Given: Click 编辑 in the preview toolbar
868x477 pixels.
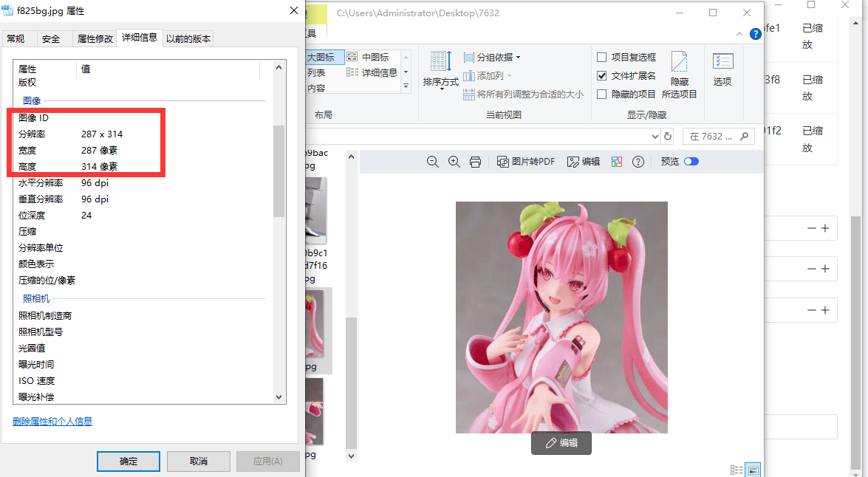Looking at the screenshot, I should (584, 162).
